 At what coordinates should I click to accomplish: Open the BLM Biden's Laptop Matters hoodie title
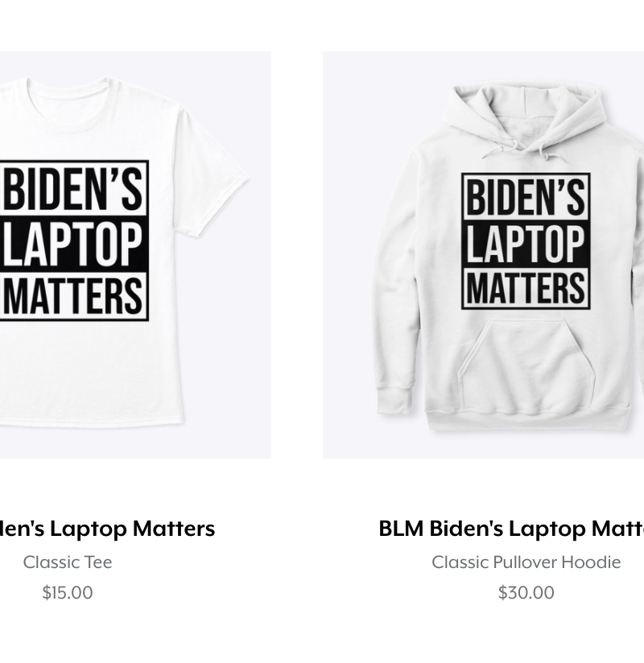(x=511, y=528)
